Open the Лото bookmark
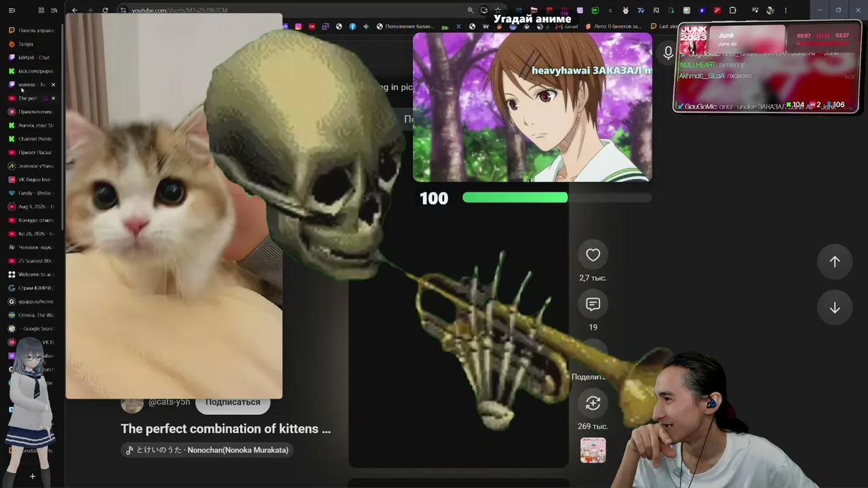 pyautogui.click(x=614, y=26)
